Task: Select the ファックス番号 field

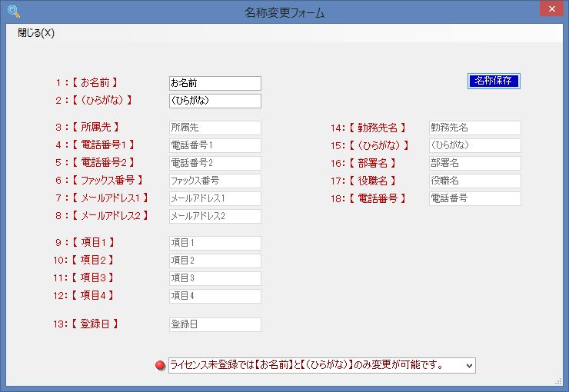Action: pos(215,181)
